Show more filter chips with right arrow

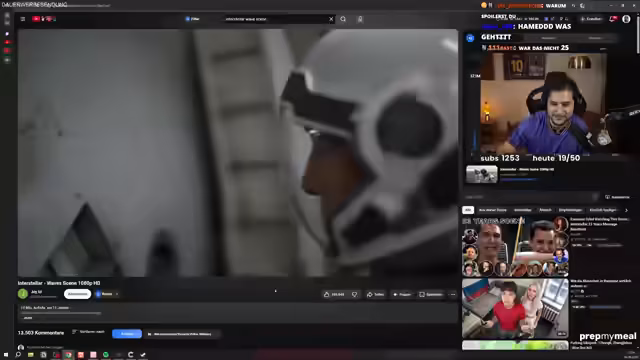[x=626, y=210]
